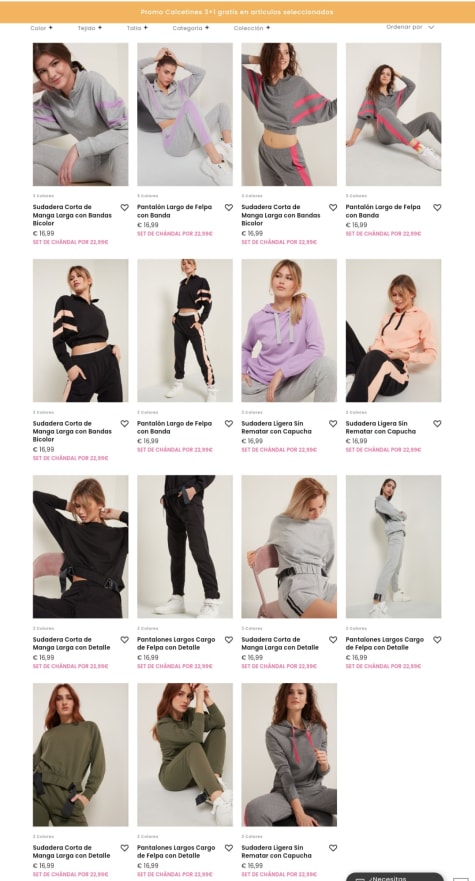Expand the Color filter
Image resolution: width=475 pixels, height=881 pixels.
click(x=42, y=28)
